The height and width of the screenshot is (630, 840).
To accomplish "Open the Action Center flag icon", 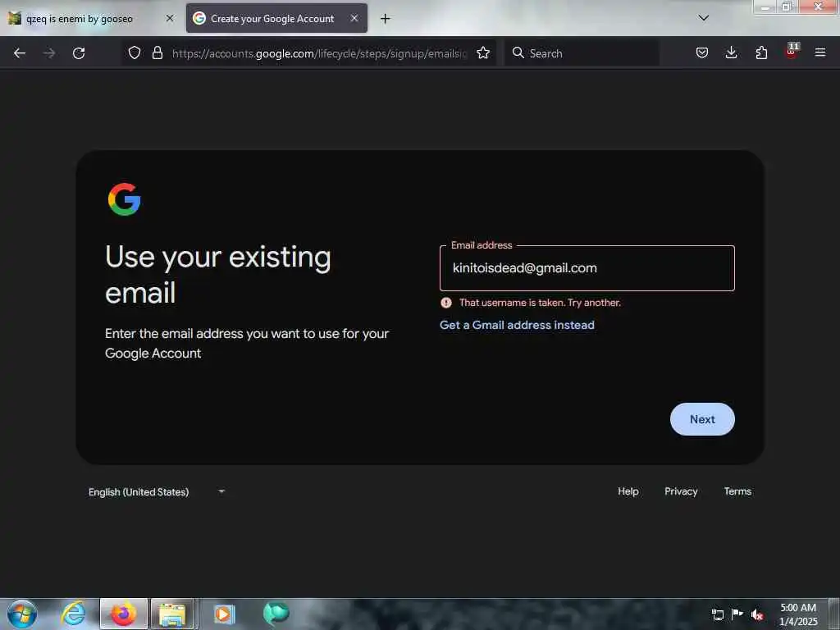I will 737,614.
